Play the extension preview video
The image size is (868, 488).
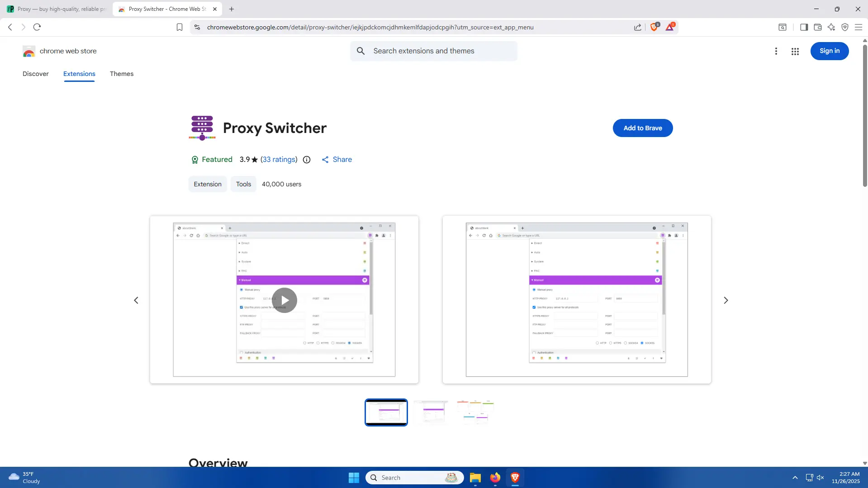pos(284,300)
